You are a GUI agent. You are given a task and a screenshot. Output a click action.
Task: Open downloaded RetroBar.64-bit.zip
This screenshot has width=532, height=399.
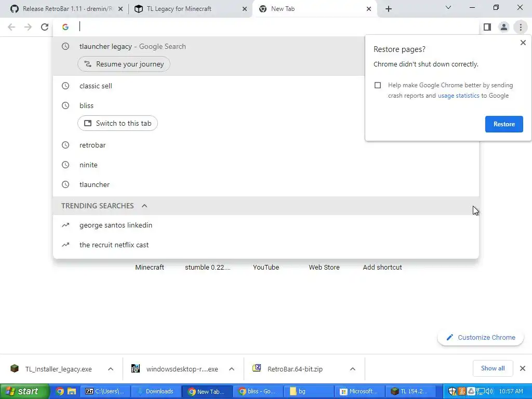pyautogui.click(x=288, y=369)
